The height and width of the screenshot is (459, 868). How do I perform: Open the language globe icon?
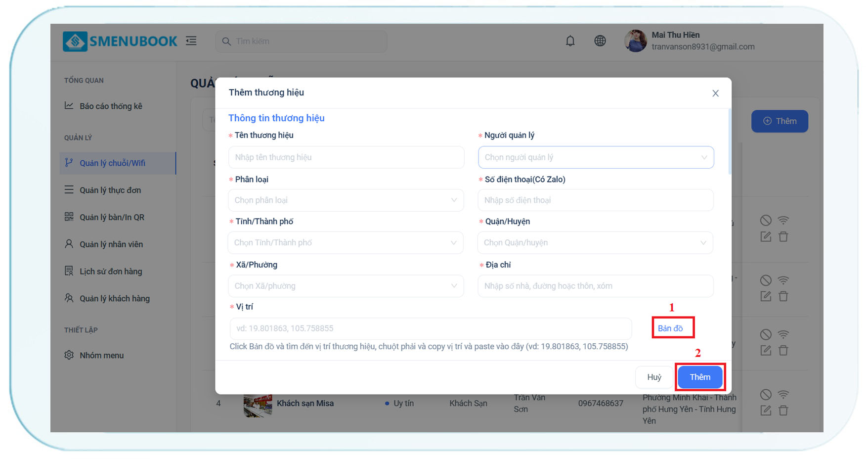click(x=600, y=41)
